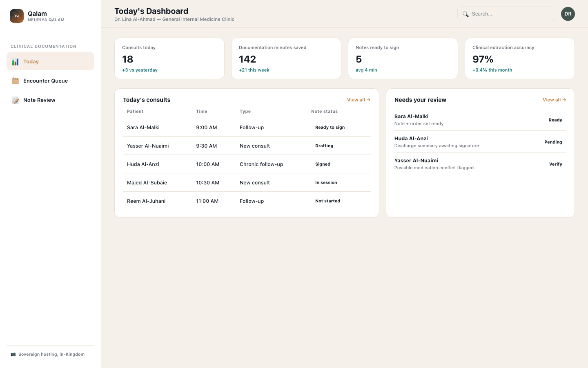Image resolution: width=588 pixels, height=368 pixels.
Task: Open Documentation minutes saved card
Action: tap(286, 58)
